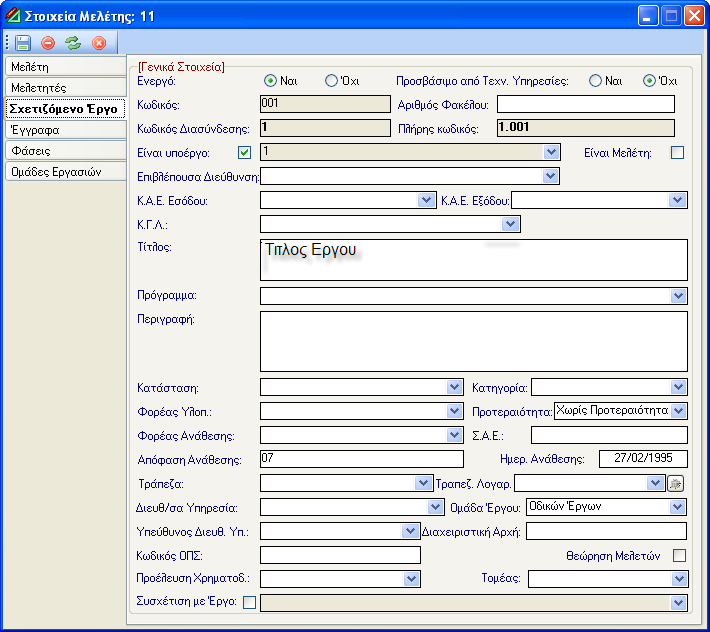The width and height of the screenshot is (710, 632).
Task: Click the Αριθμός Φακέλου input field
Action: point(585,104)
